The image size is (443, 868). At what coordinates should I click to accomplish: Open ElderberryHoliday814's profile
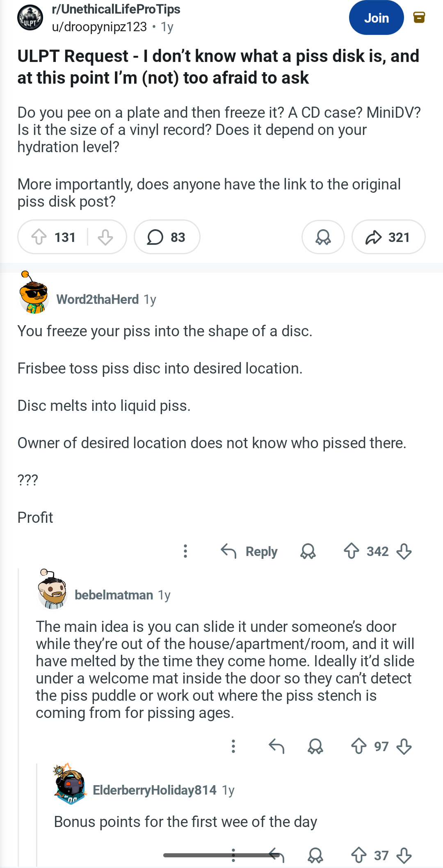(154, 790)
